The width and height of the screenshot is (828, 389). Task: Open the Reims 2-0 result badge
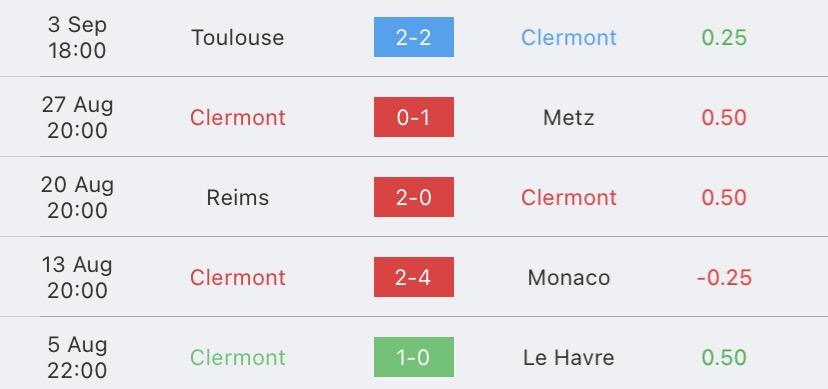pos(413,197)
